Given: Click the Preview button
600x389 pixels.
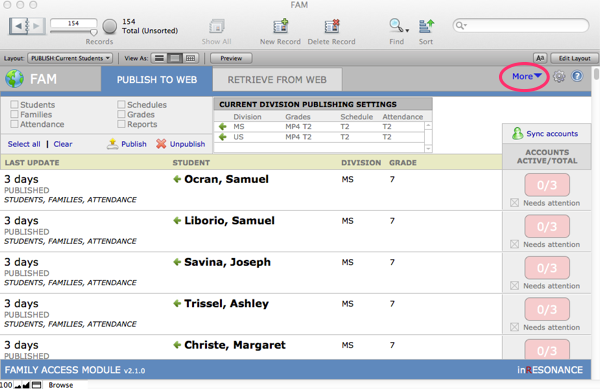Looking at the screenshot, I should coord(231,58).
